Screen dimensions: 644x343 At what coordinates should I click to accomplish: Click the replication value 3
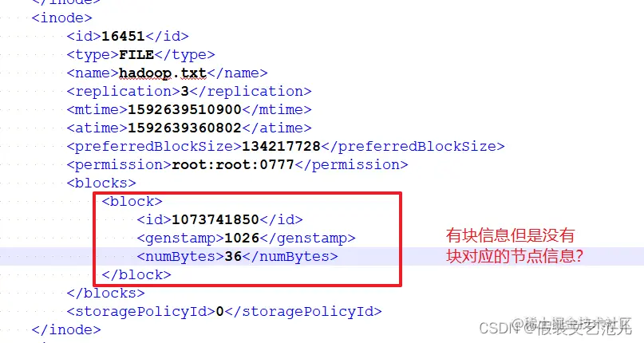click(x=185, y=91)
